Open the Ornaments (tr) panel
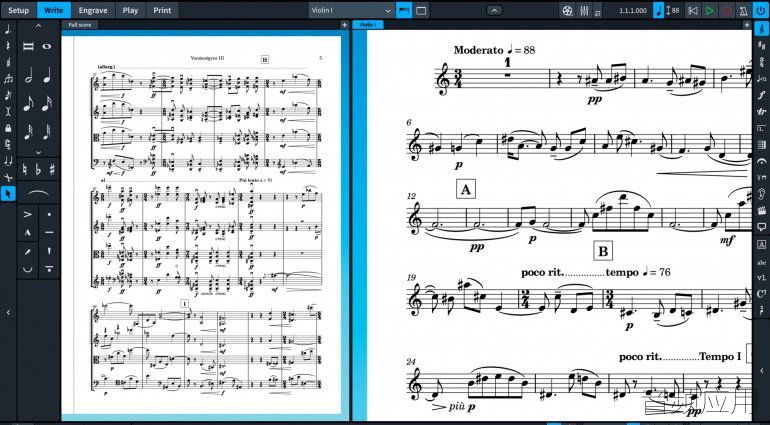This screenshot has width=770, height=425. click(762, 112)
